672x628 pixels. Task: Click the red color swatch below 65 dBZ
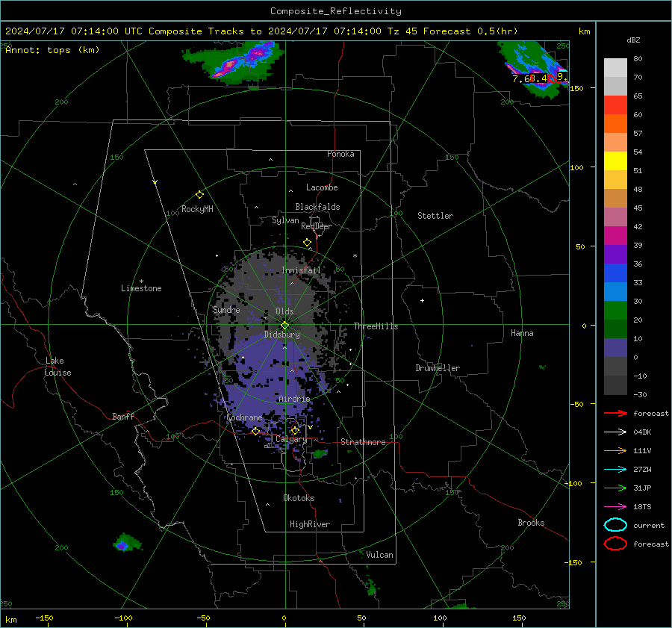click(x=615, y=105)
